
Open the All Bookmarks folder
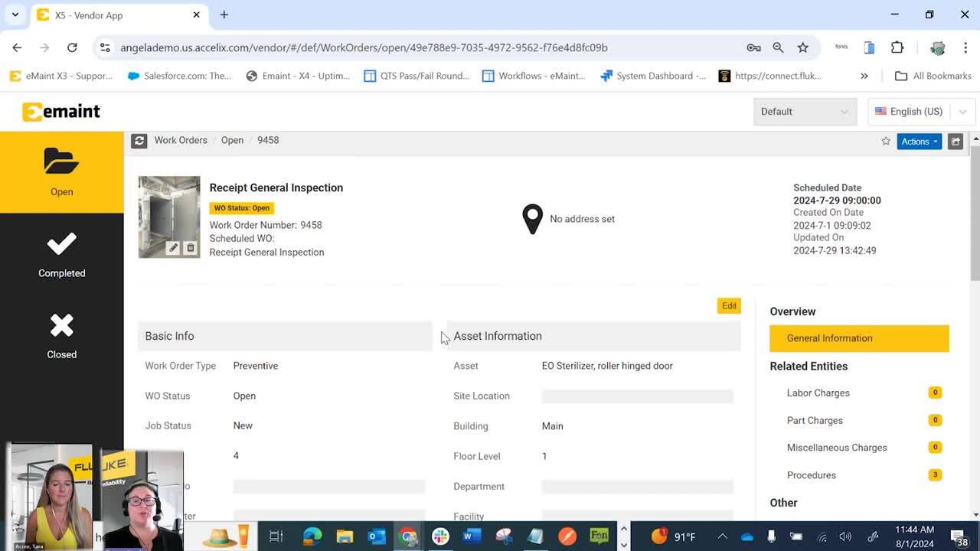tap(933, 76)
